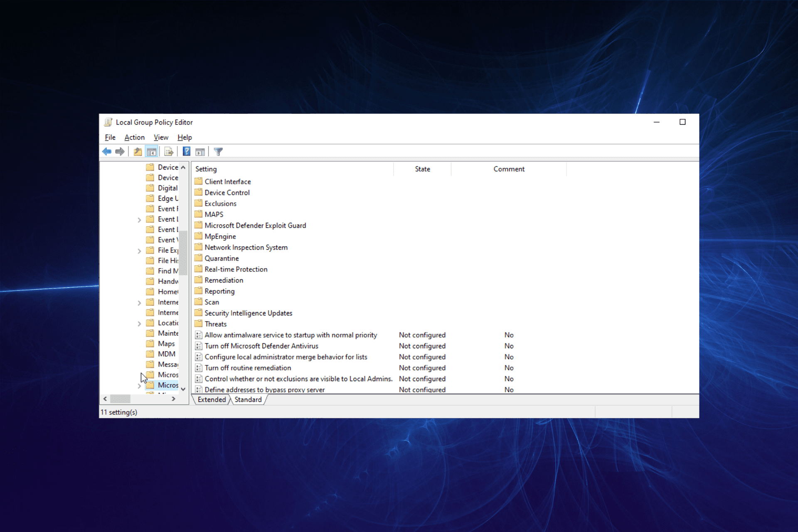Viewport: 798px width, 532px height.
Task: Switch to the Standard tab
Action: tap(248, 399)
